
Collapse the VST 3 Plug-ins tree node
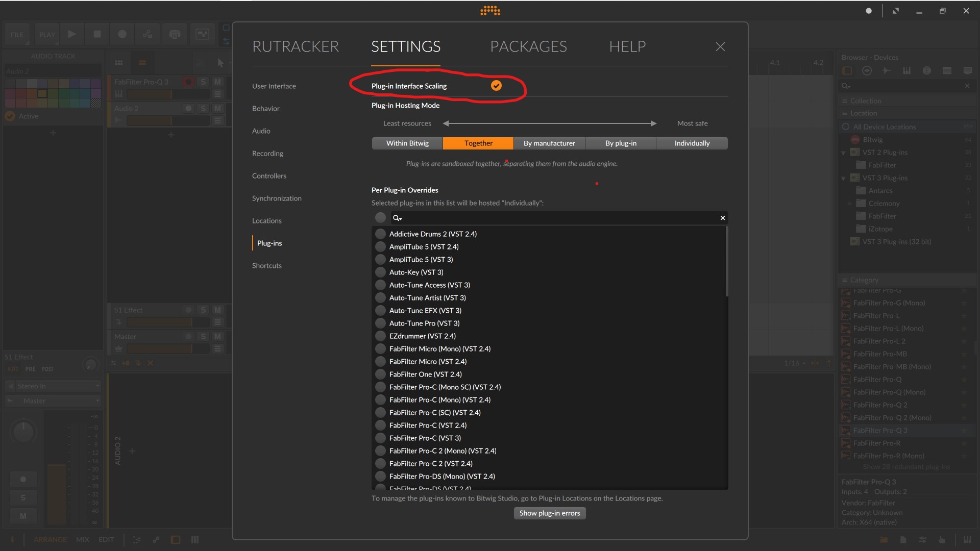tap(844, 178)
